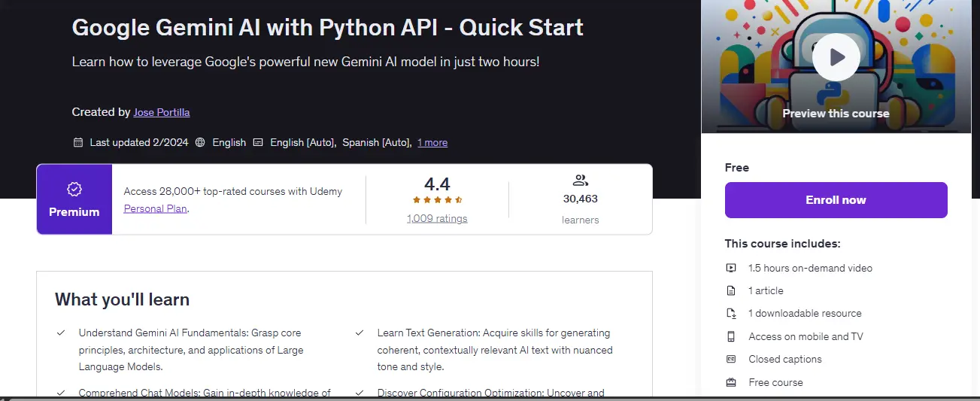
Task: Click '1.5 hours on-demand video' text
Action: click(811, 268)
